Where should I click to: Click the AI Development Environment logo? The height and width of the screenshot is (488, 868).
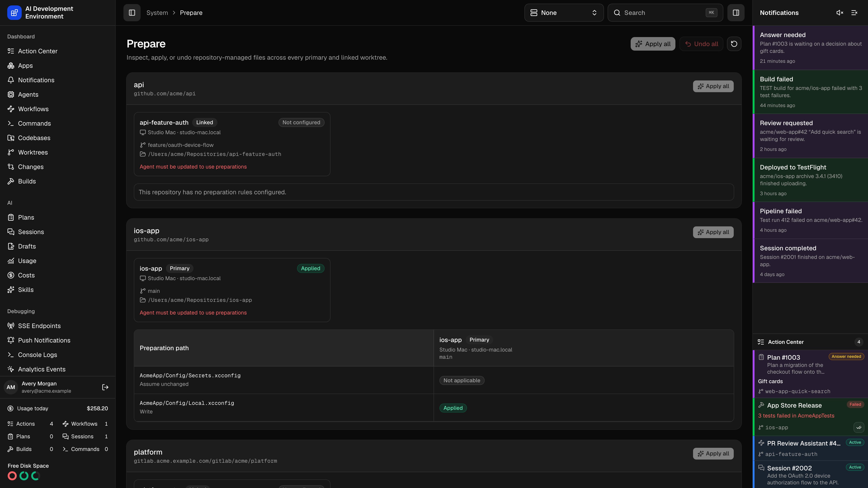[14, 12]
